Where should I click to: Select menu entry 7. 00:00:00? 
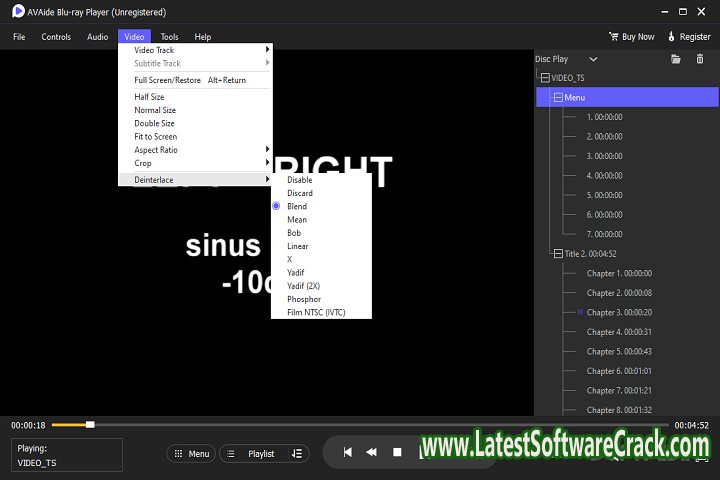click(x=604, y=234)
